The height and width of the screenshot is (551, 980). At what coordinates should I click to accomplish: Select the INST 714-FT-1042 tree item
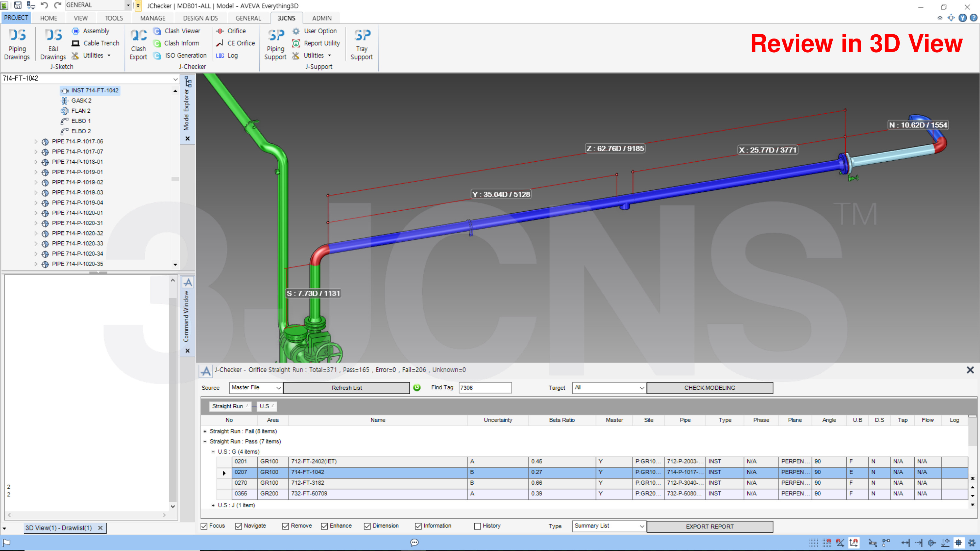[90, 90]
